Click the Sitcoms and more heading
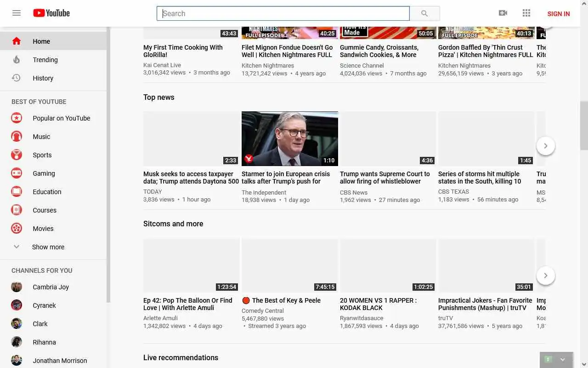Viewport: 588px width, 368px height. pos(173,224)
